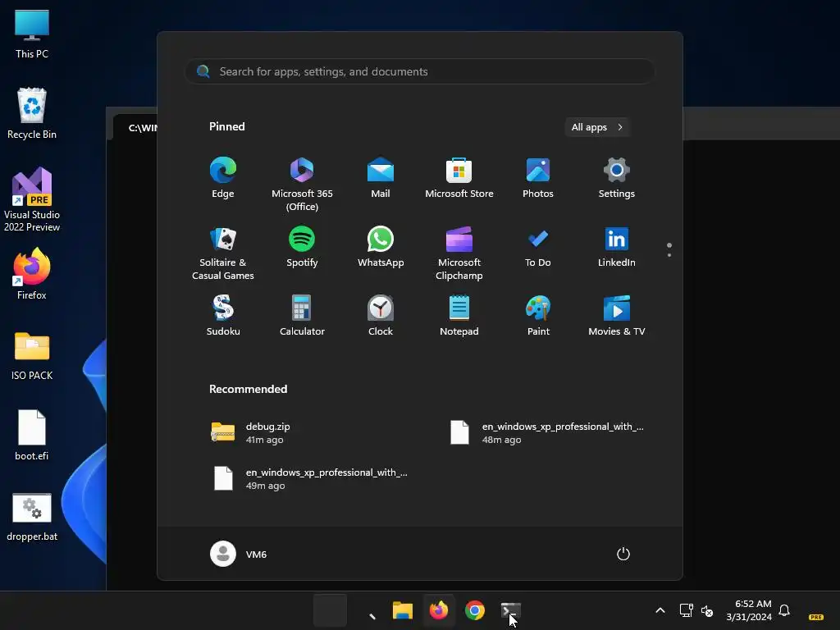
Task: Click the PRE tray icon at the far right
Action: click(x=815, y=617)
